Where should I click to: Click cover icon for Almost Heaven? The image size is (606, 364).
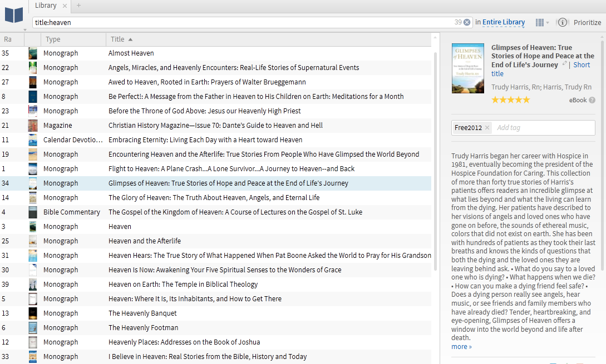click(33, 53)
